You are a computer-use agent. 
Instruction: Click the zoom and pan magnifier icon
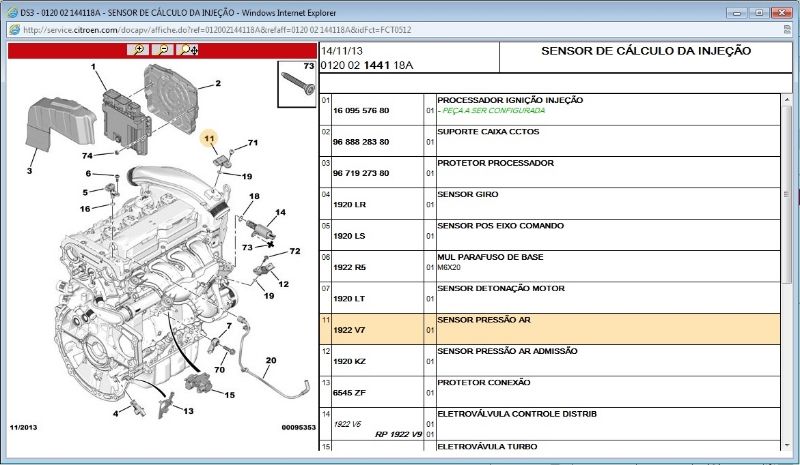point(188,50)
